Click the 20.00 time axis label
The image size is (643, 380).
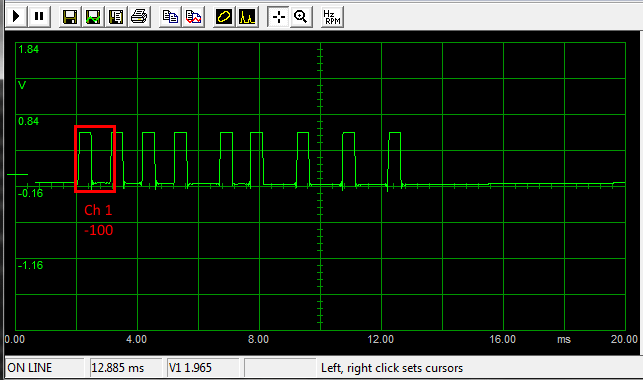tap(625, 339)
